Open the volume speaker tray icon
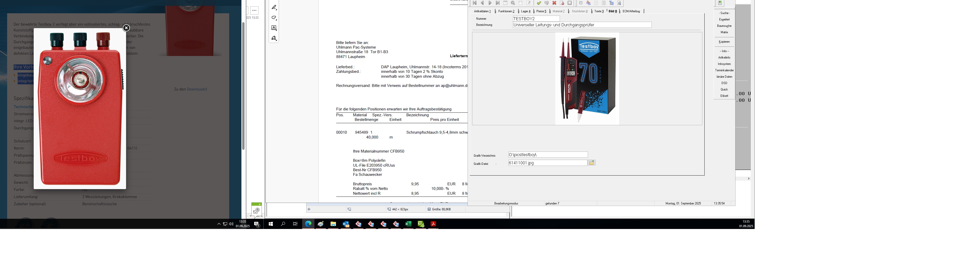The height and width of the screenshot is (276, 980). tap(231, 224)
